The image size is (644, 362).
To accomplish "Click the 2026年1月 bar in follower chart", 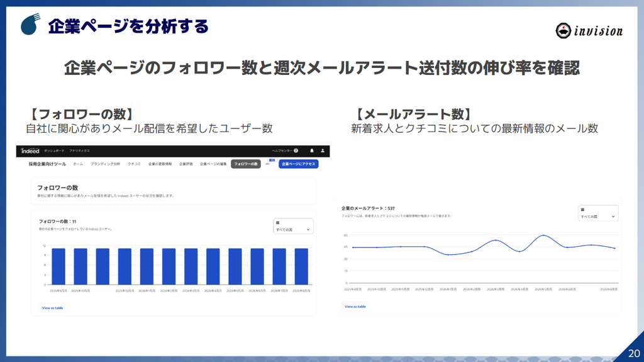I will [x=147, y=266].
